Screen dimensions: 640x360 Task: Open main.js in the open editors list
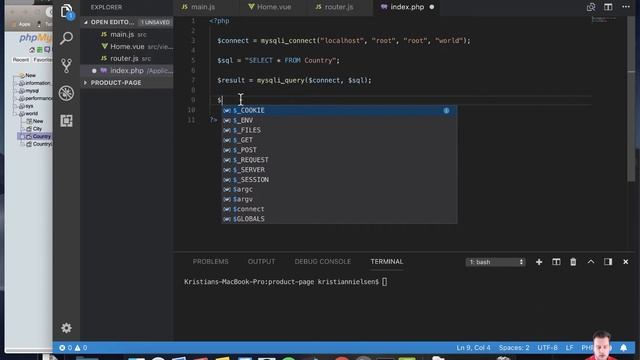click(x=127, y=34)
